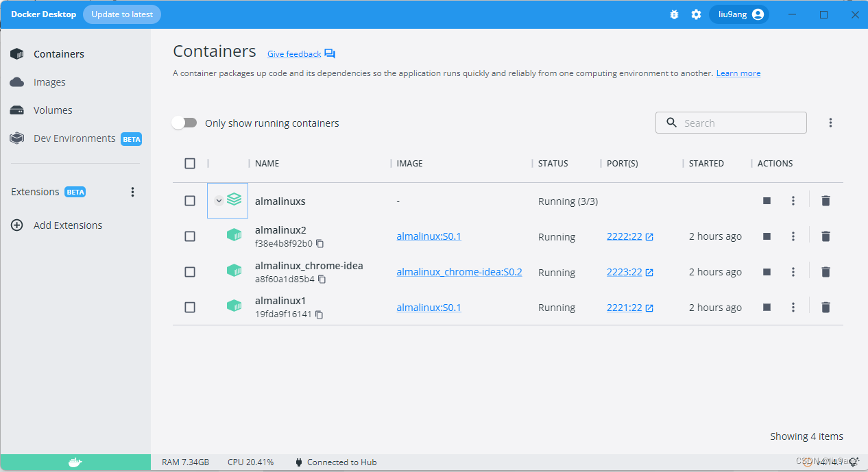Stop the almalinux_chrome-idea container

[767, 272]
